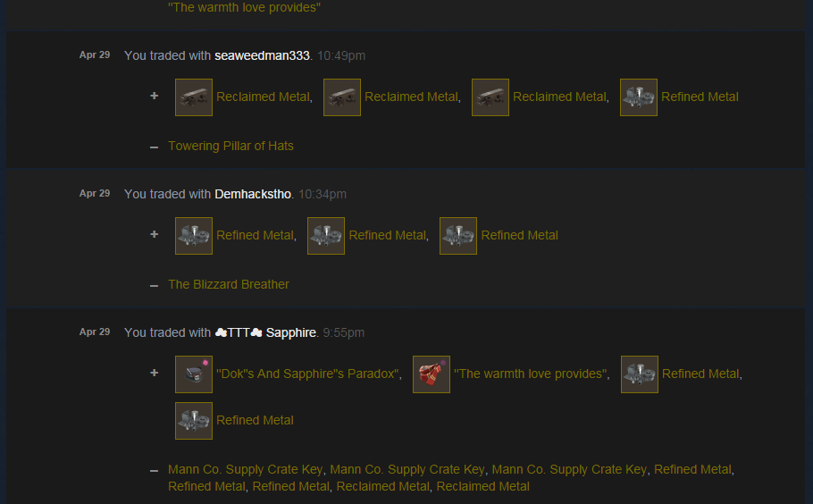The height and width of the screenshot is (504, 813).
Task: Click the Refined Metal icon in seaweedman333 trade
Action: click(x=638, y=97)
